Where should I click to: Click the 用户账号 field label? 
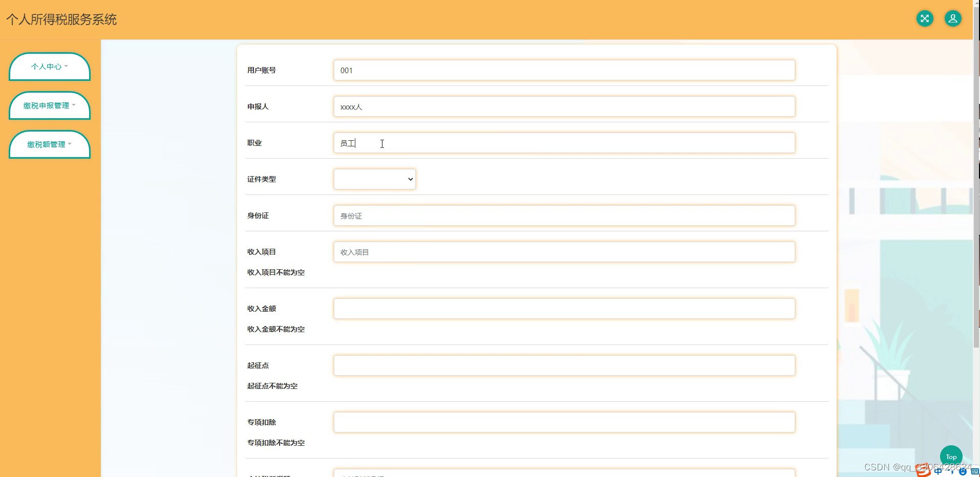pos(262,70)
